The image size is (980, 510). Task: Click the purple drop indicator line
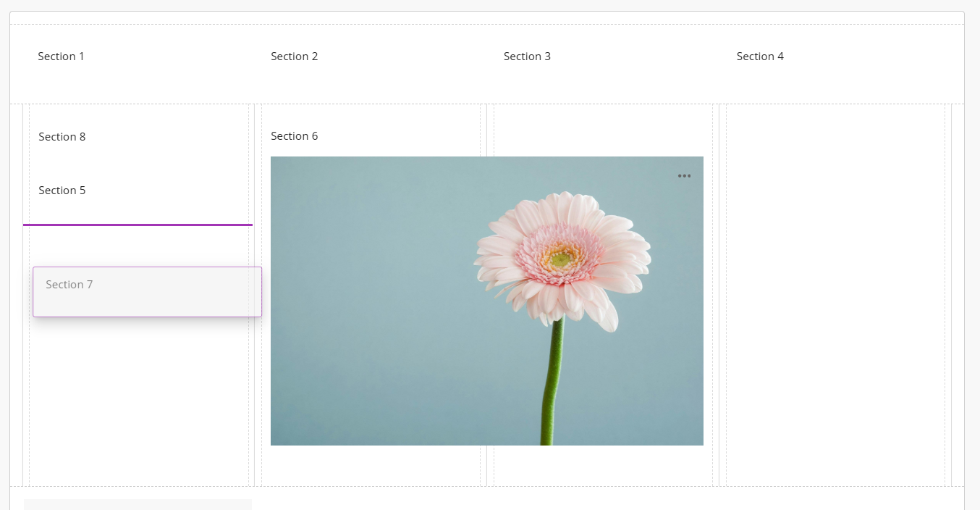138,225
